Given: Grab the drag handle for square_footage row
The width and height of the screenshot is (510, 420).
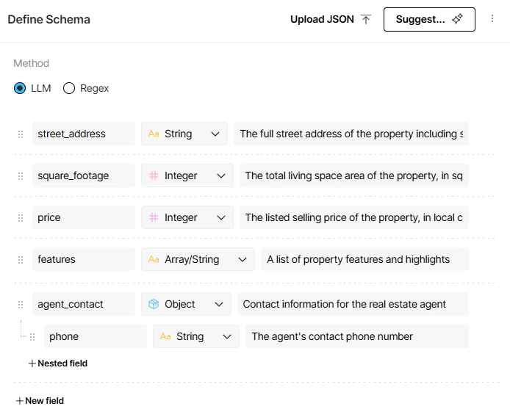Looking at the screenshot, I should click(21, 176).
